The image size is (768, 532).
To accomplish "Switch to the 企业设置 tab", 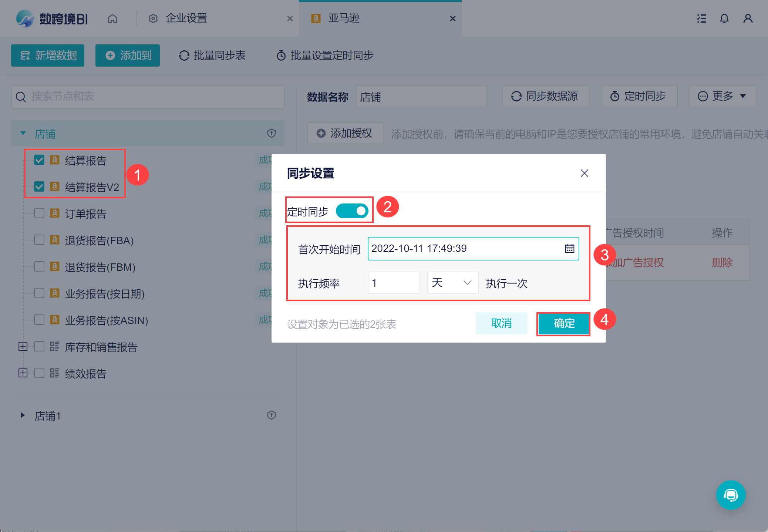I will click(x=186, y=18).
